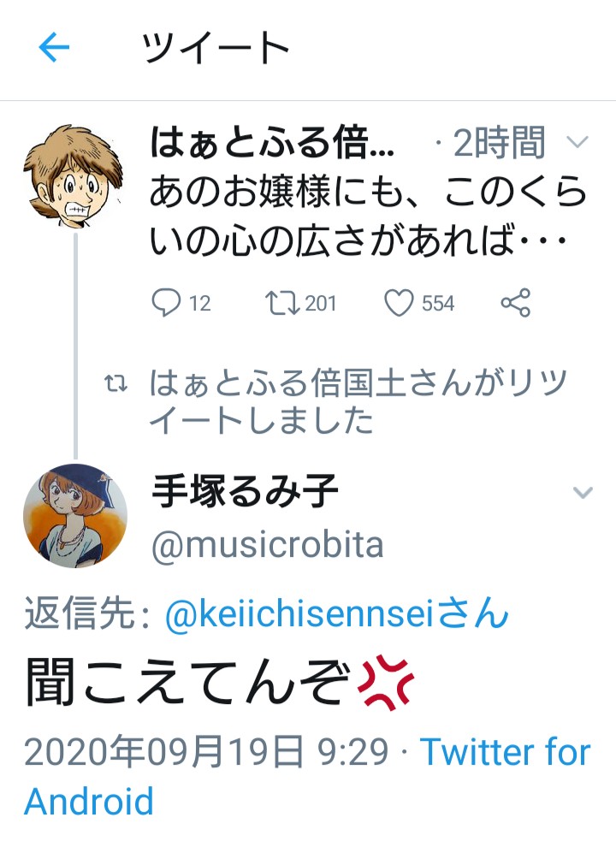Click the はぁとふる倍... username on first tweet
The height and width of the screenshot is (841, 616).
pyautogui.click(x=272, y=144)
